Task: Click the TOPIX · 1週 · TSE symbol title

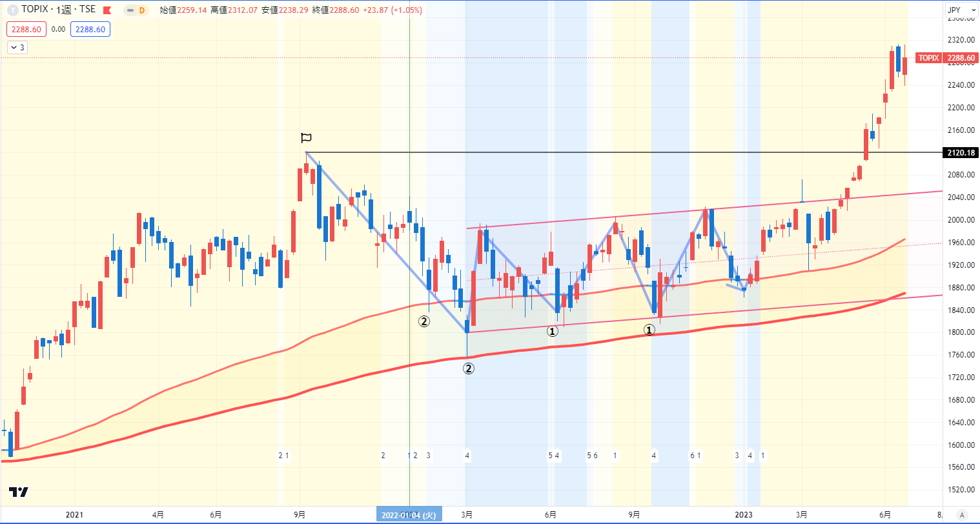Action: click(x=59, y=10)
